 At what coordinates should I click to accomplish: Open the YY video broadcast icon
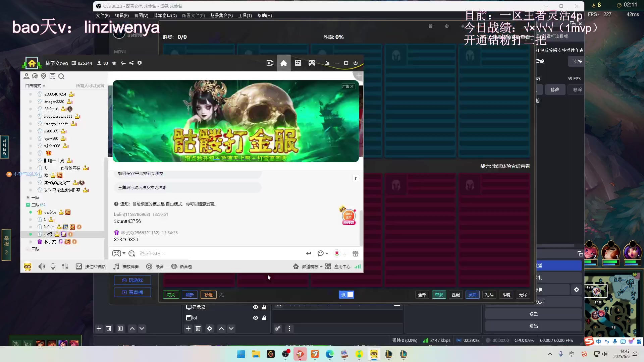coord(270,63)
